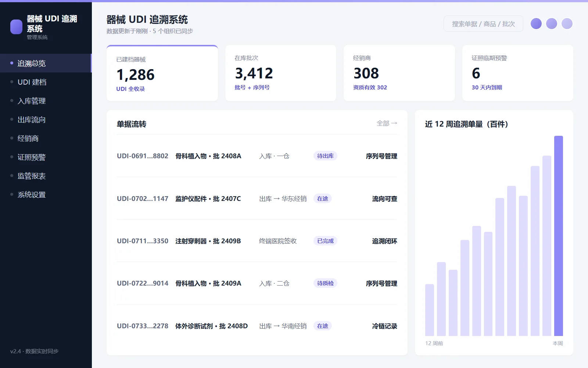Image resolution: width=588 pixels, height=368 pixels.
Task: Click document UDI-0711...3350
Action: [x=143, y=241]
